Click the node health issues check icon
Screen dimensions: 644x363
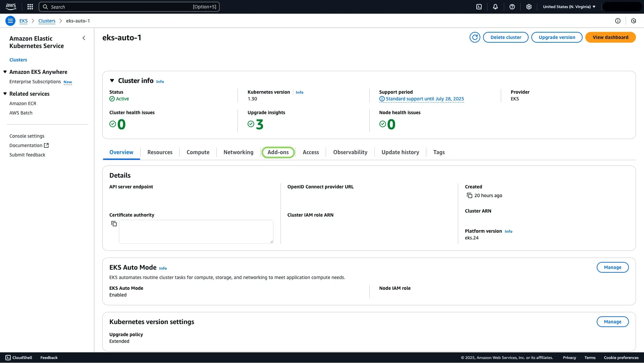(x=382, y=124)
